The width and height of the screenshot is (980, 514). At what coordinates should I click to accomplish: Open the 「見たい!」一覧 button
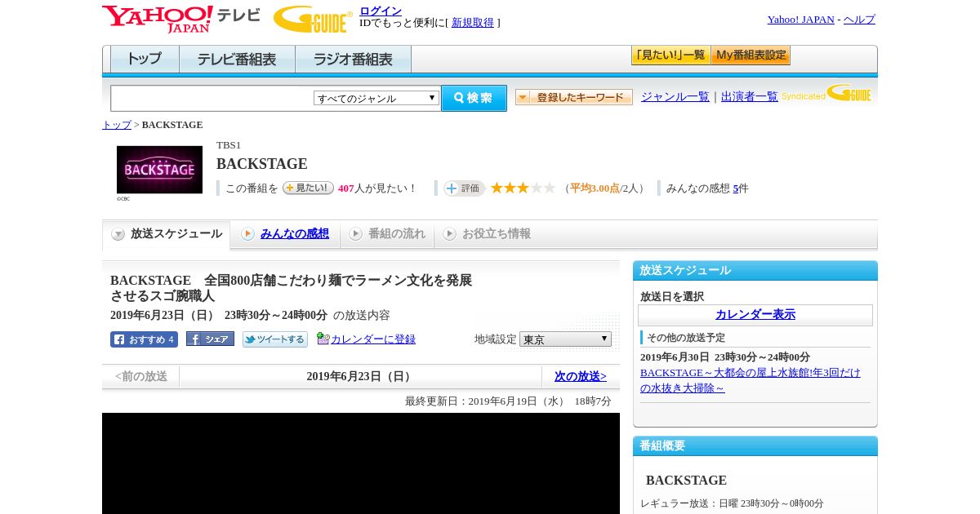point(670,55)
